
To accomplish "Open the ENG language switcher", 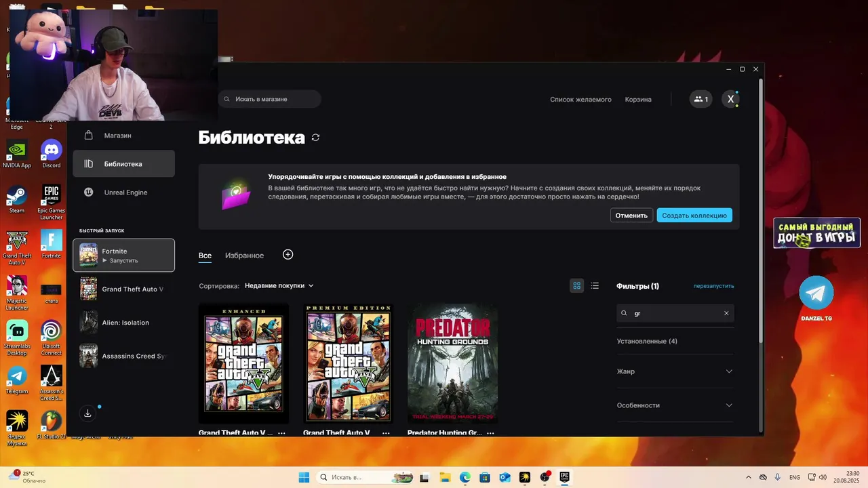I will [794, 477].
